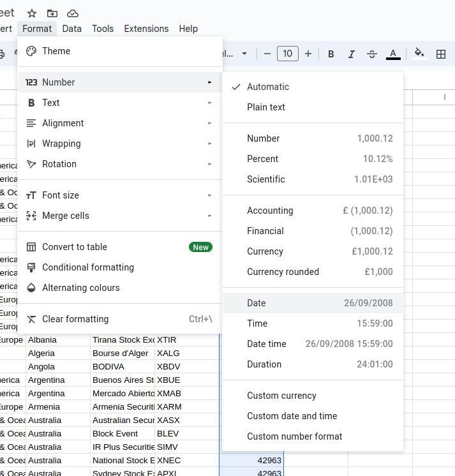Apply Time format 15:59:00

coord(313,324)
